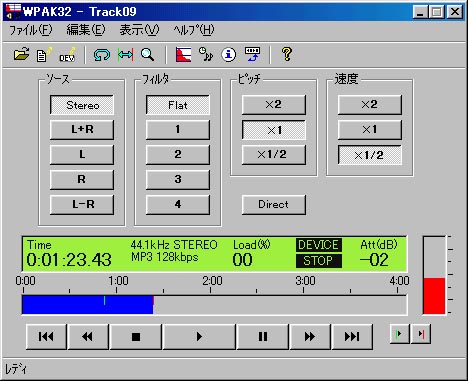Start playback with play button
The image size is (468, 381).
click(x=199, y=337)
